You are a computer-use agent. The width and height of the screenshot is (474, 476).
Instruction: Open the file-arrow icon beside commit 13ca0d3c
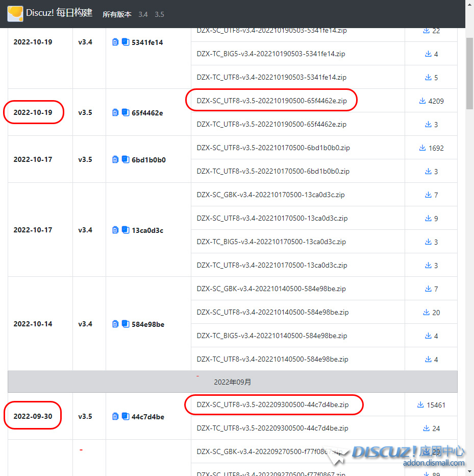click(115, 230)
